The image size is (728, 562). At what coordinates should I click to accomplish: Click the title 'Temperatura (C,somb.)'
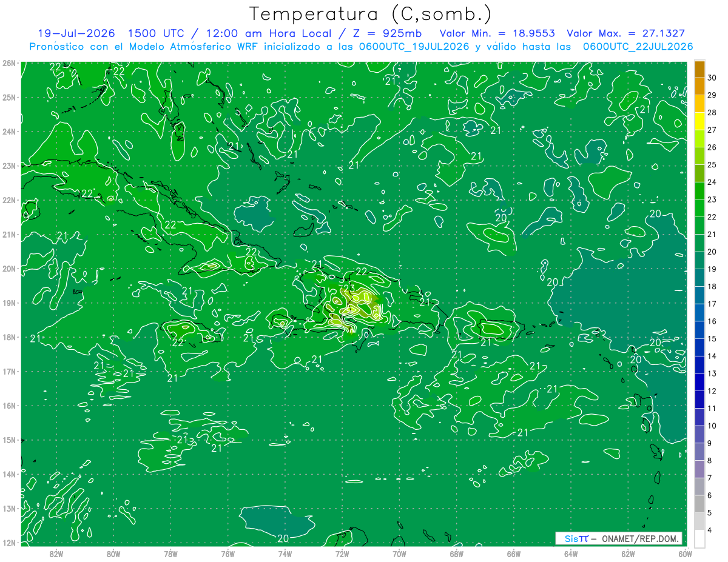coord(371,14)
